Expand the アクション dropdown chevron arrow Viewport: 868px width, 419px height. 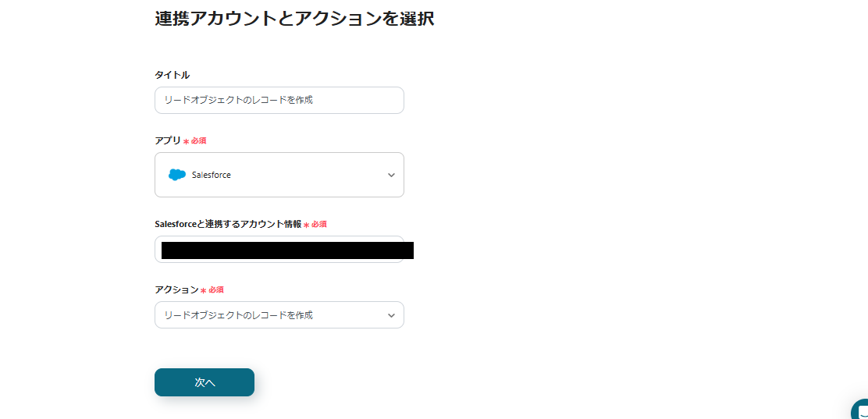tap(391, 315)
